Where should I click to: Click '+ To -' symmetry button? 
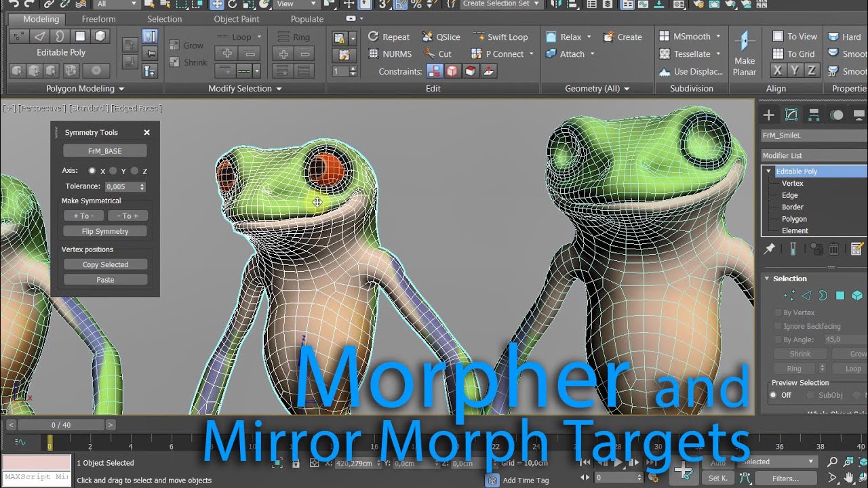tap(83, 216)
